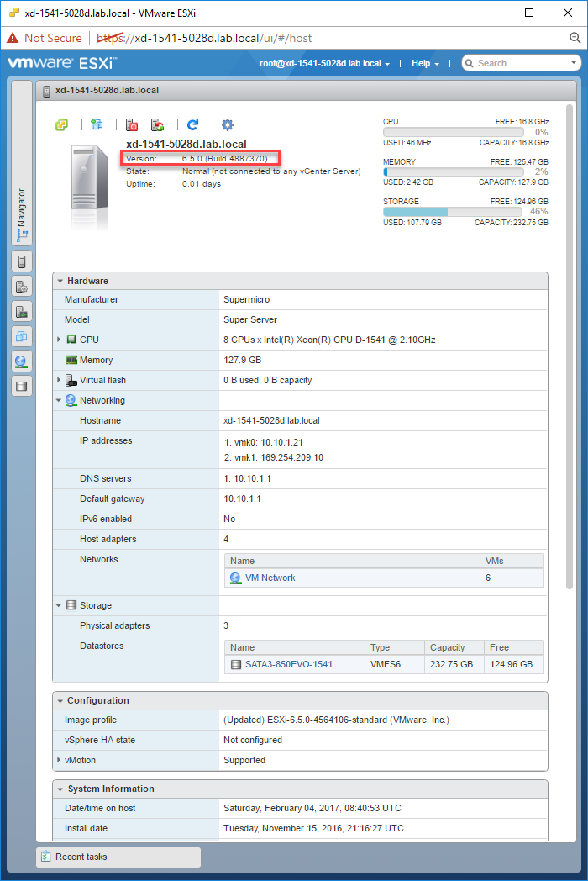Viewport: 588px width, 881px height.
Task: Click the Networking globe icon in Hardware panel
Action: pos(71,400)
